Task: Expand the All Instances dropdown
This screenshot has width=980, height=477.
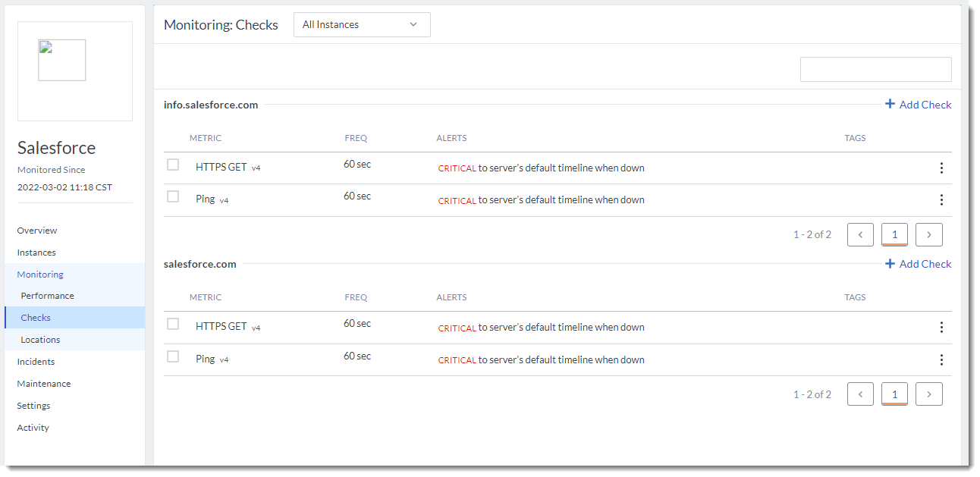Action: 362,25
